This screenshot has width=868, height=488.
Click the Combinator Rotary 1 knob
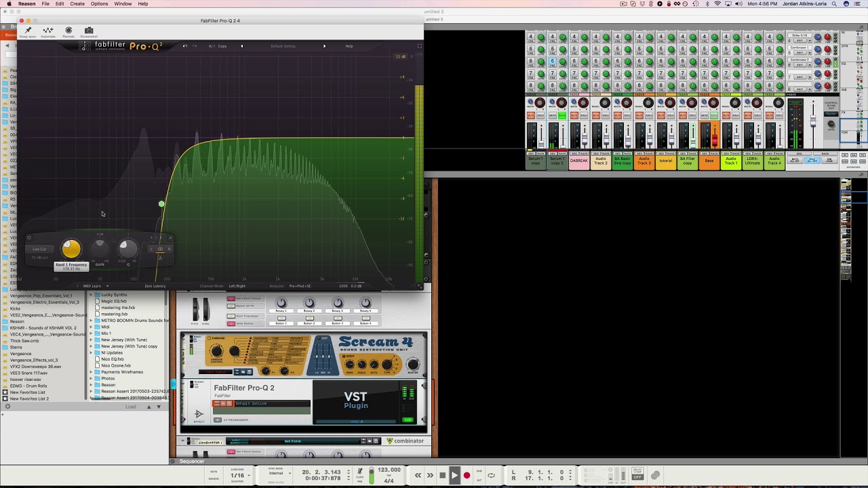click(281, 303)
